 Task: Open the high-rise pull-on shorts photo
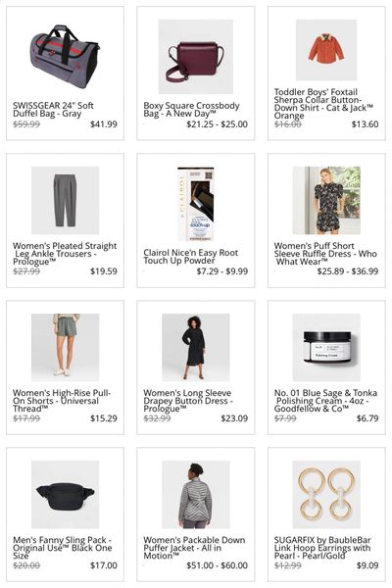tap(65, 347)
